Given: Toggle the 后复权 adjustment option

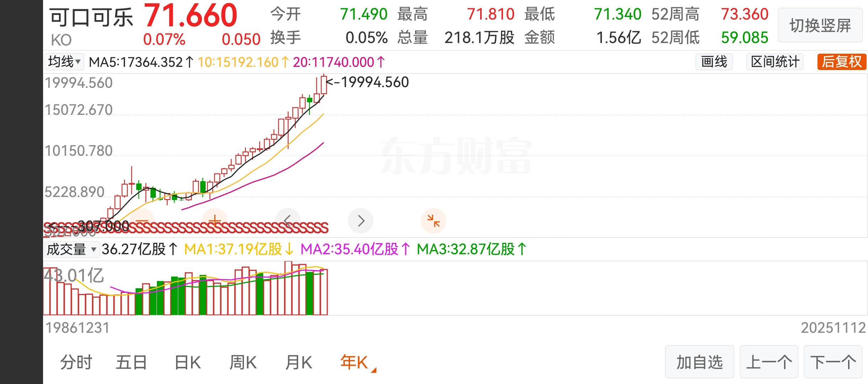Looking at the screenshot, I should (841, 62).
